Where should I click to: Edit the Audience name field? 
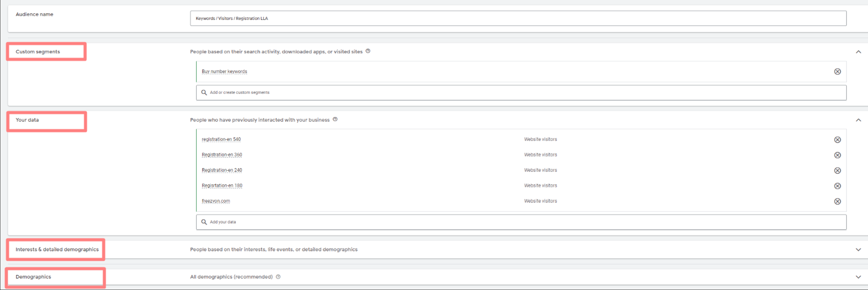(x=518, y=18)
